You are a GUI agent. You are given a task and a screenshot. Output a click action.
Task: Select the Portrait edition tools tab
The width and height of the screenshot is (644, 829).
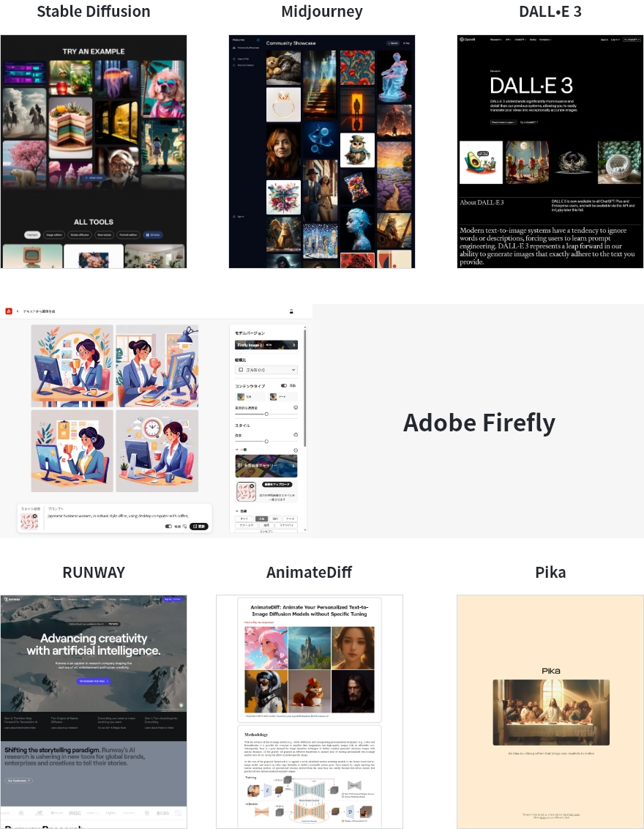coord(128,235)
